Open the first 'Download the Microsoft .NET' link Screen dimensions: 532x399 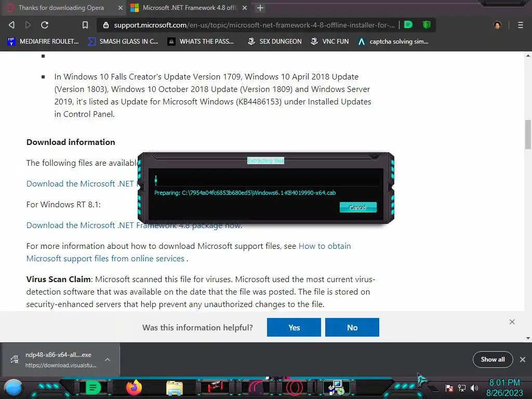click(x=82, y=183)
